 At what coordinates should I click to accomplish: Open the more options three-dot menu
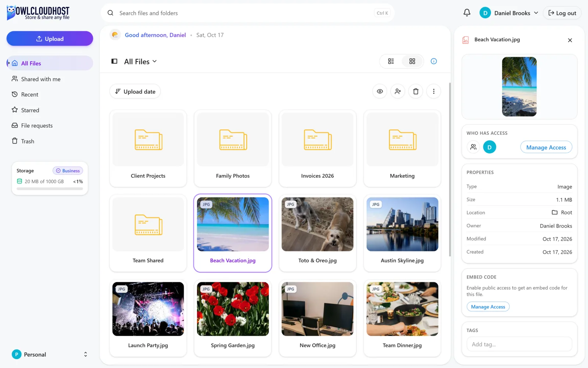point(434,91)
